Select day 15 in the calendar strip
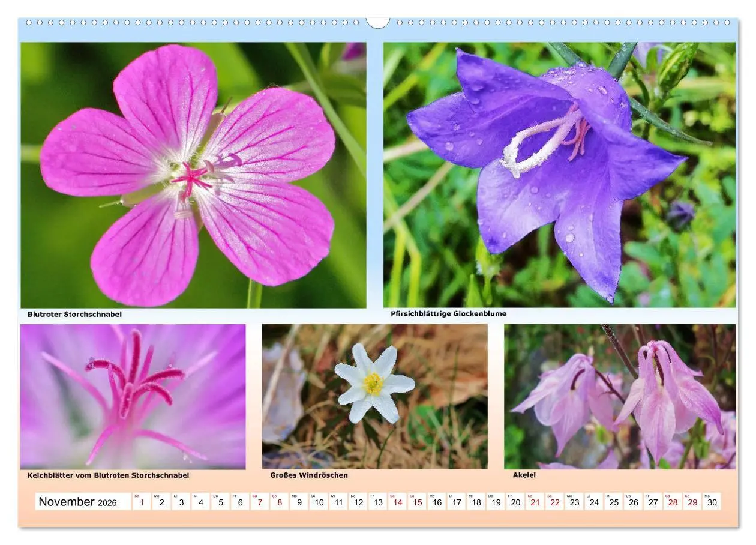The height and width of the screenshot is (545, 756). tap(417, 502)
